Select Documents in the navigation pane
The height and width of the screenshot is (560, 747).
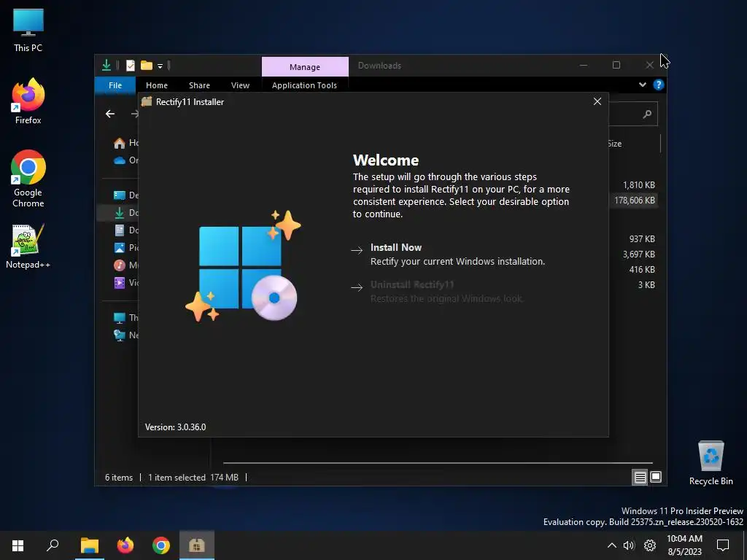125,230
